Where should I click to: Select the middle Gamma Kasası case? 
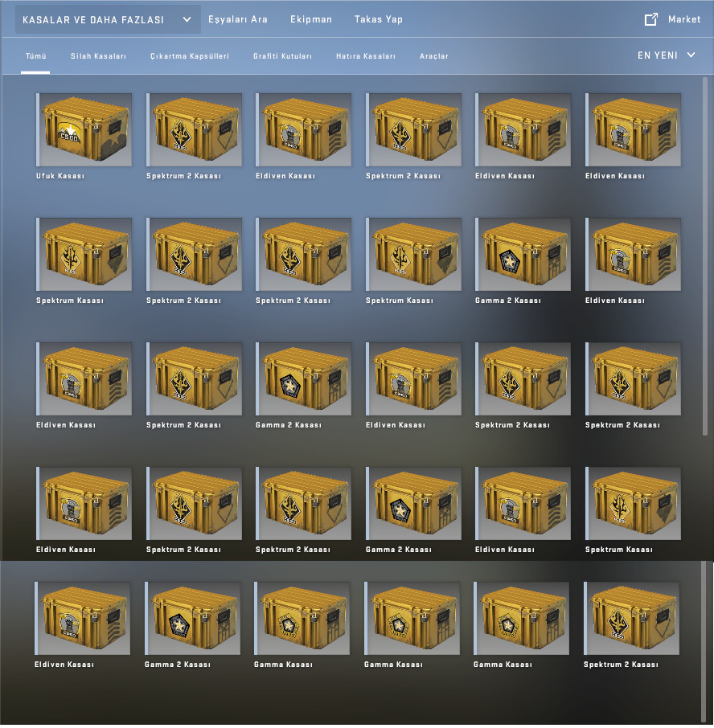click(412, 618)
